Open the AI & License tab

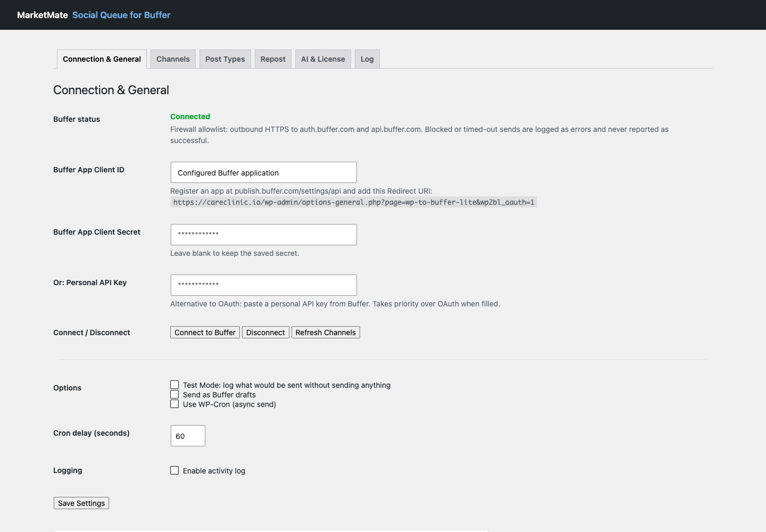pyautogui.click(x=323, y=59)
